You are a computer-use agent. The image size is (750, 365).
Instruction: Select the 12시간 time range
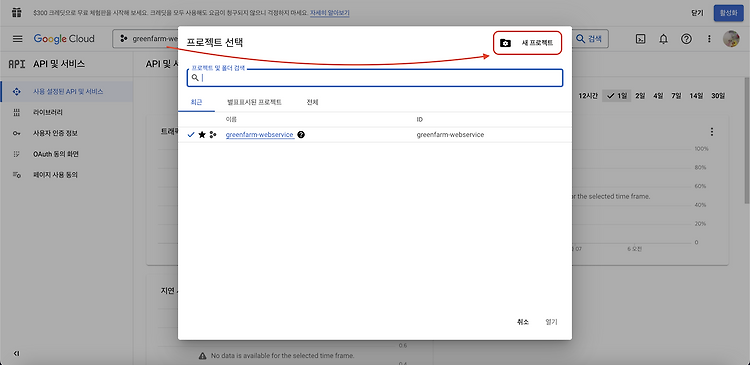pyautogui.click(x=588, y=96)
